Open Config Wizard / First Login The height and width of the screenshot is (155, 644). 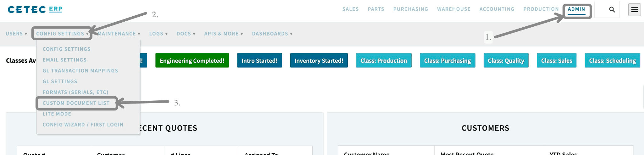[83, 125]
